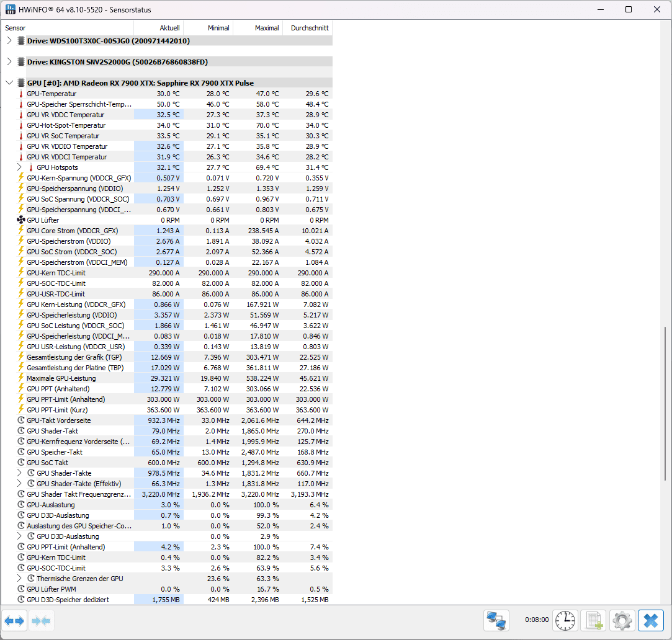This screenshot has width=672, height=640.
Task: Click the lightning icon for GPU-Kern-Spannung
Action: click(x=21, y=178)
